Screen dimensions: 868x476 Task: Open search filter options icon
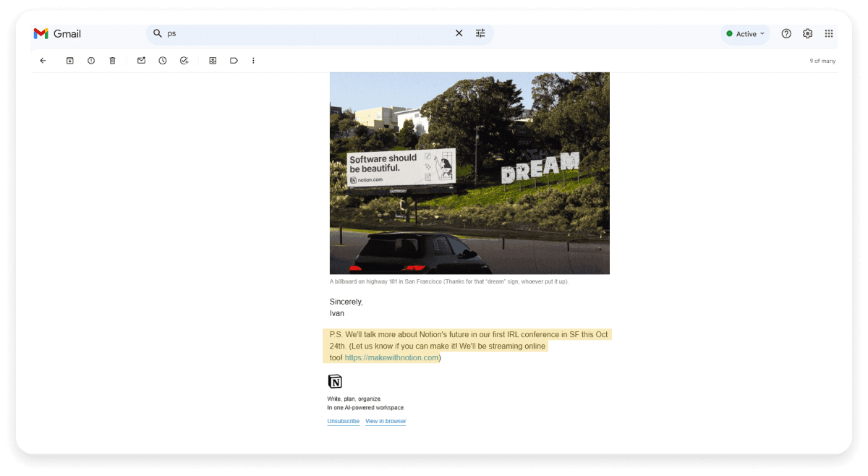coord(480,33)
